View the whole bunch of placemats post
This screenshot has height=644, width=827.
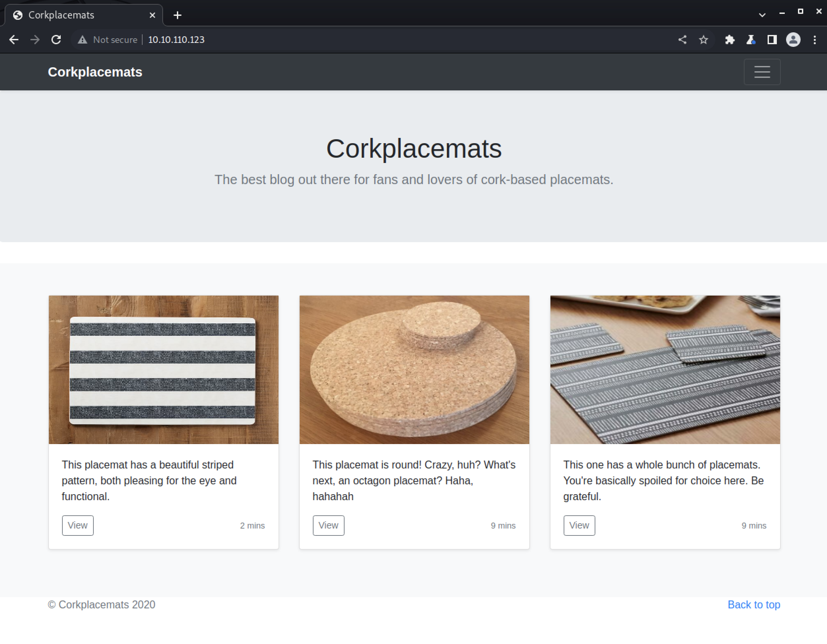coord(579,526)
